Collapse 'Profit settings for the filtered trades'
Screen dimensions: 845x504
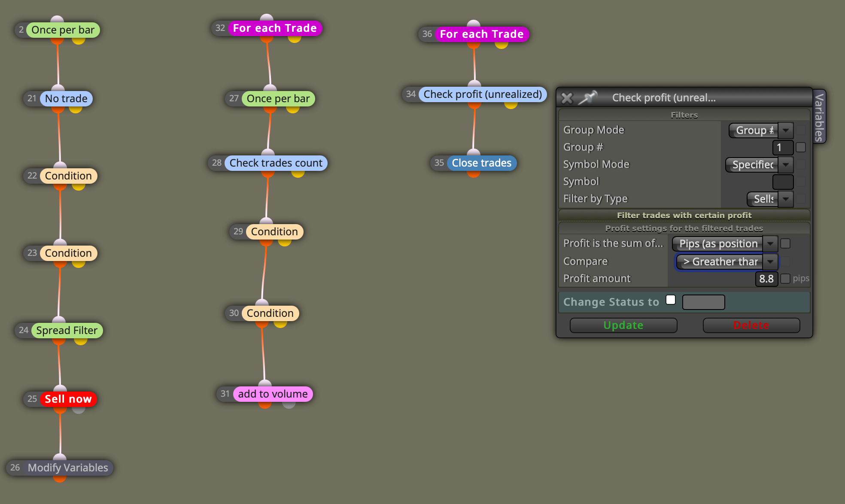pyautogui.click(x=684, y=228)
